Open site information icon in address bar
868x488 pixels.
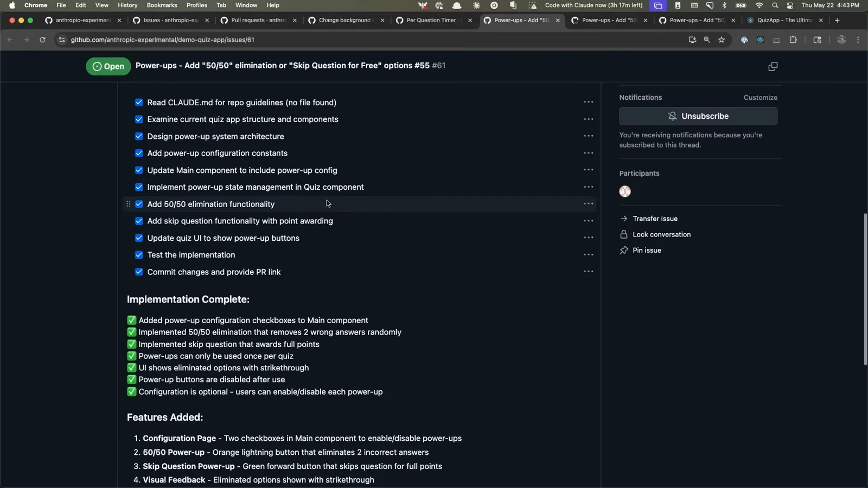[x=62, y=40]
